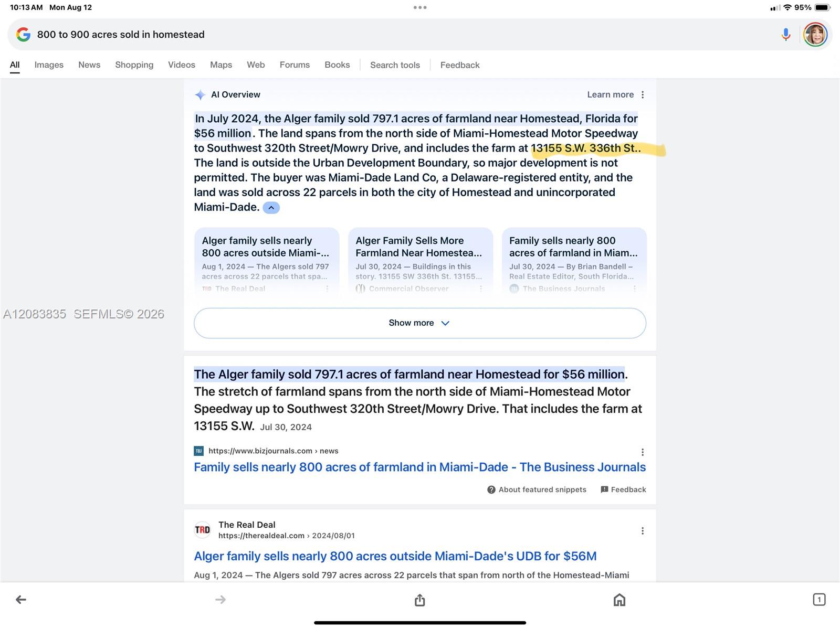Viewport: 840px width, 629px height.
Task: Click the bizjournals.com favicon
Action: 198,451
